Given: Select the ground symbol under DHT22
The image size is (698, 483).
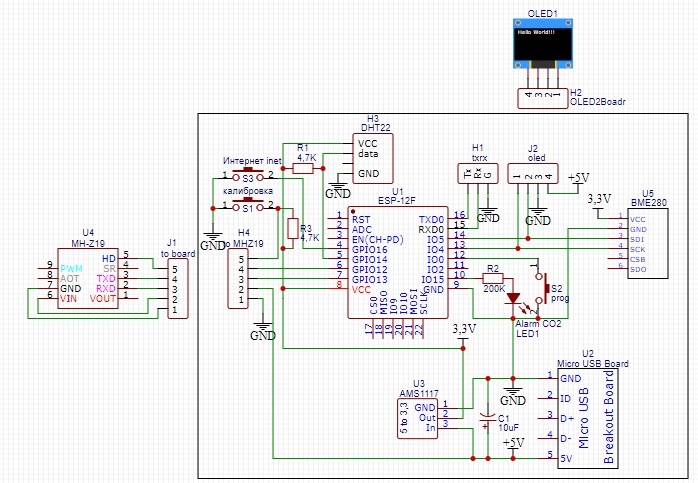Looking at the screenshot, I should 338,191.
